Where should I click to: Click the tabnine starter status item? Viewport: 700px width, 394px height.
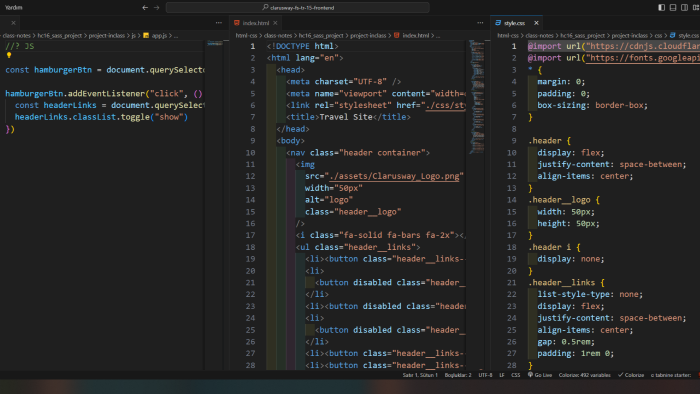(x=671, y=375)
